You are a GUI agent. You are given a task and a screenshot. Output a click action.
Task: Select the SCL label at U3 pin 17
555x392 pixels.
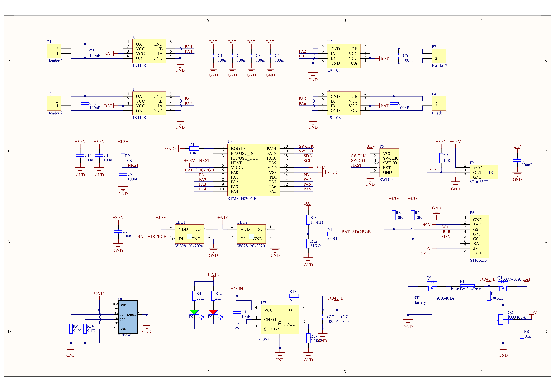(307, 161)
